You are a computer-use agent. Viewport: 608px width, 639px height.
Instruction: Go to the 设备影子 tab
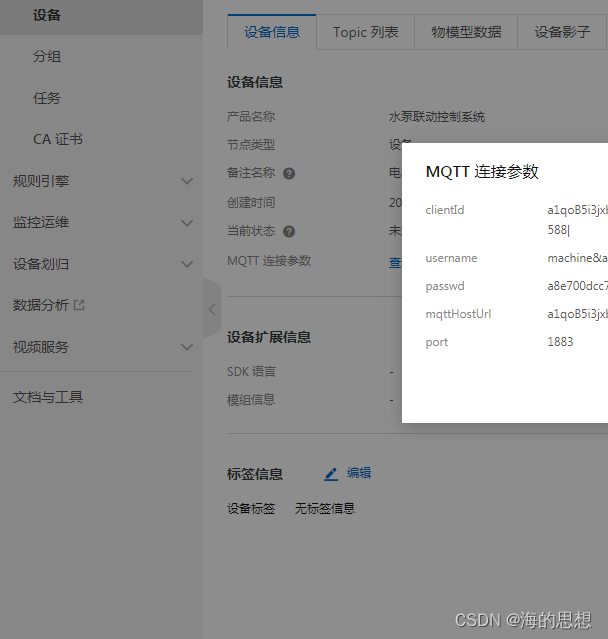tap(562, 32)
